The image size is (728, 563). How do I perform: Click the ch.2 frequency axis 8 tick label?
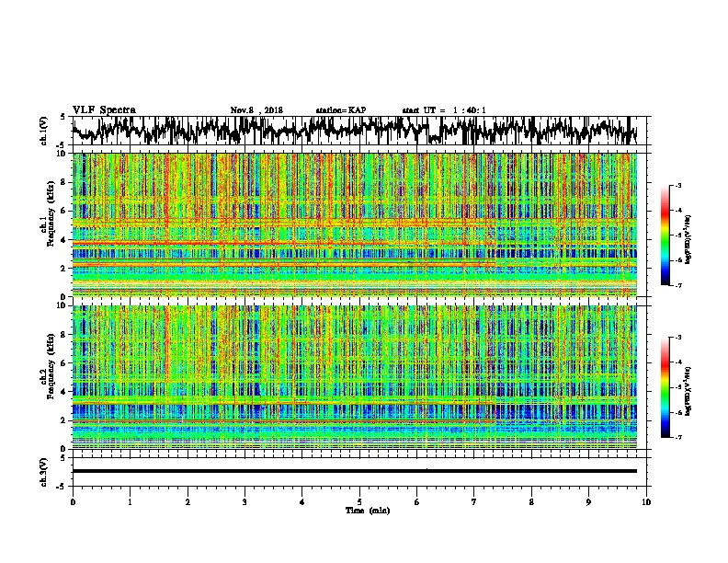(x=65, y=335)
